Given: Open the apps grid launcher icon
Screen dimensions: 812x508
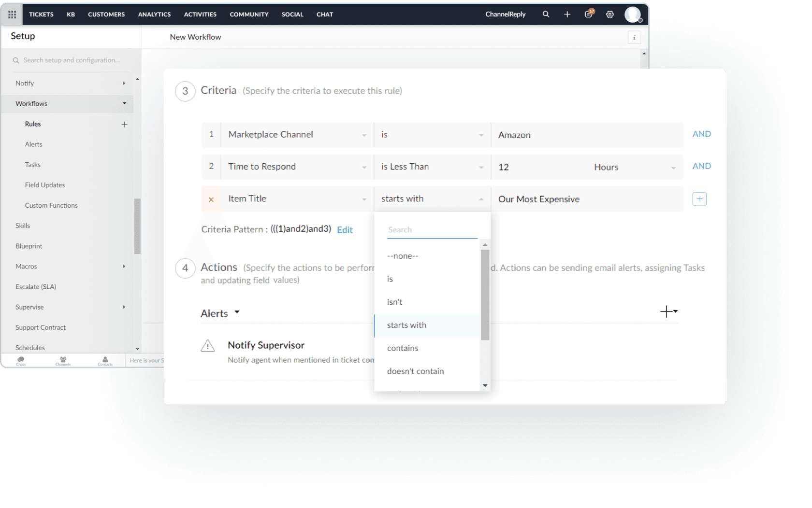Looking at the screenshot, I should point(12,14).
